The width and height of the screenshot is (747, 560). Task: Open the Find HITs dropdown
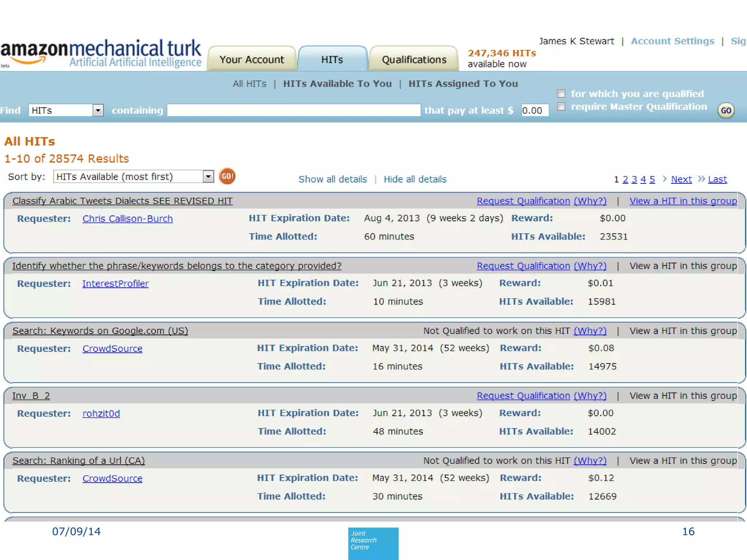pyautogui.click(x=98, y=110)
